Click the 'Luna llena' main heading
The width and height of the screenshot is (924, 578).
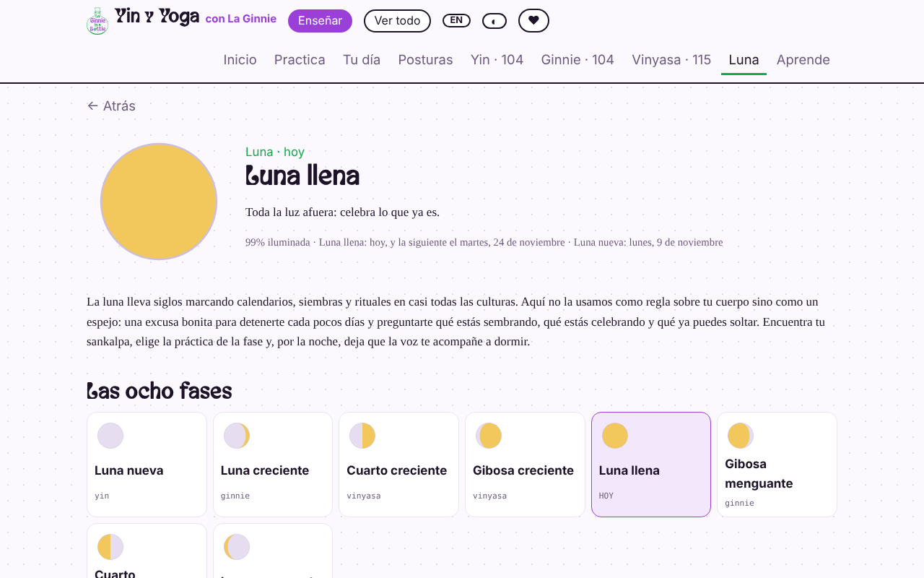point(302,176)
